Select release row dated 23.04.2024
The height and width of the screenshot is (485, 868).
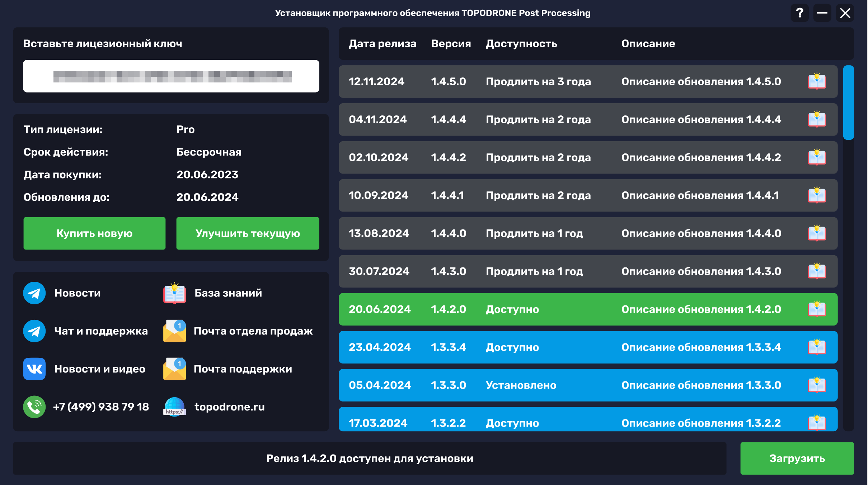(588, 347)
